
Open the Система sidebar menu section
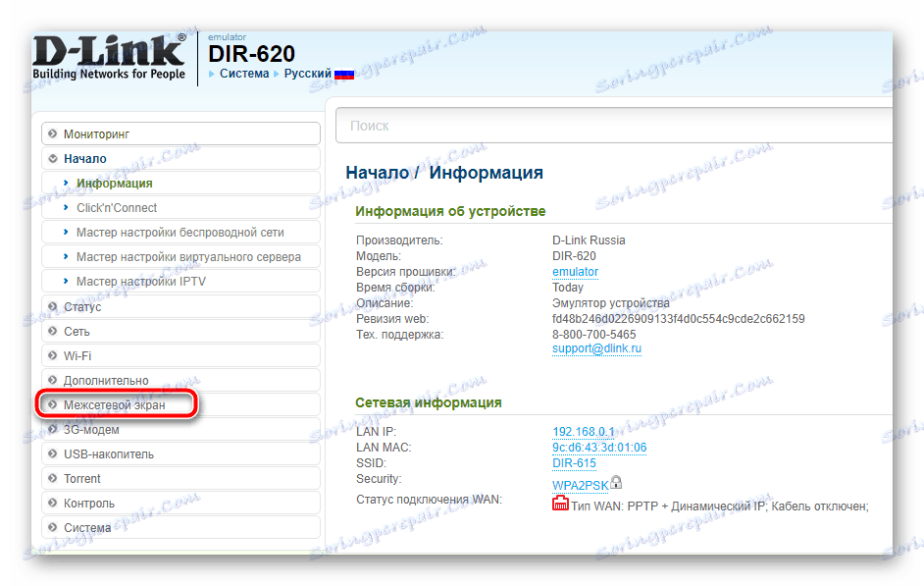pyautogui.click(x=180, y=528)
